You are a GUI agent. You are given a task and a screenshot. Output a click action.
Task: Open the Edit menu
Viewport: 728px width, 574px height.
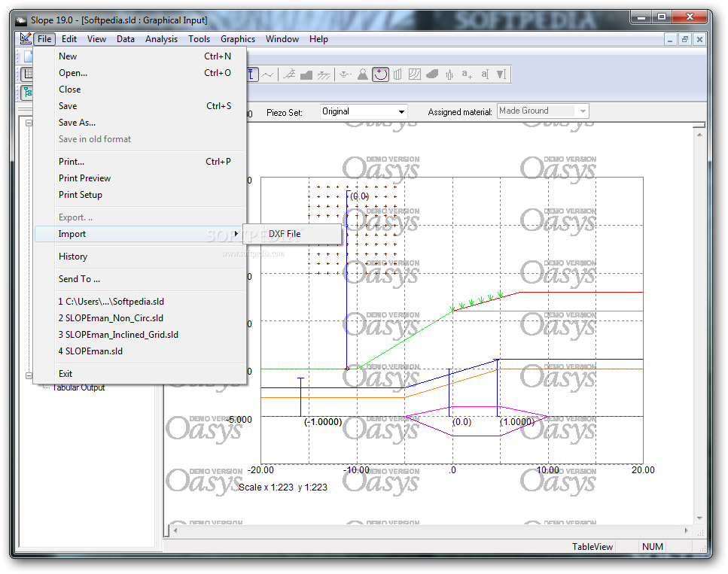click(69, 39)
